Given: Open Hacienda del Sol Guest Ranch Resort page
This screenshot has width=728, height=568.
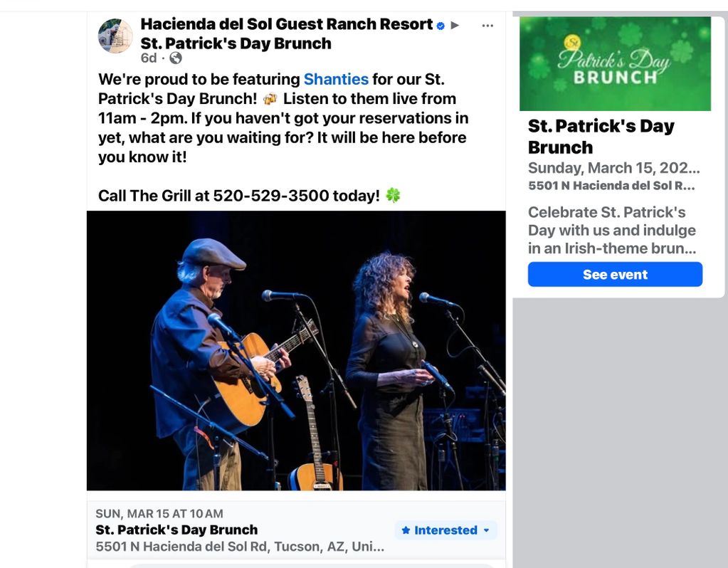Looking at the screenshot, I should (287, 24).
